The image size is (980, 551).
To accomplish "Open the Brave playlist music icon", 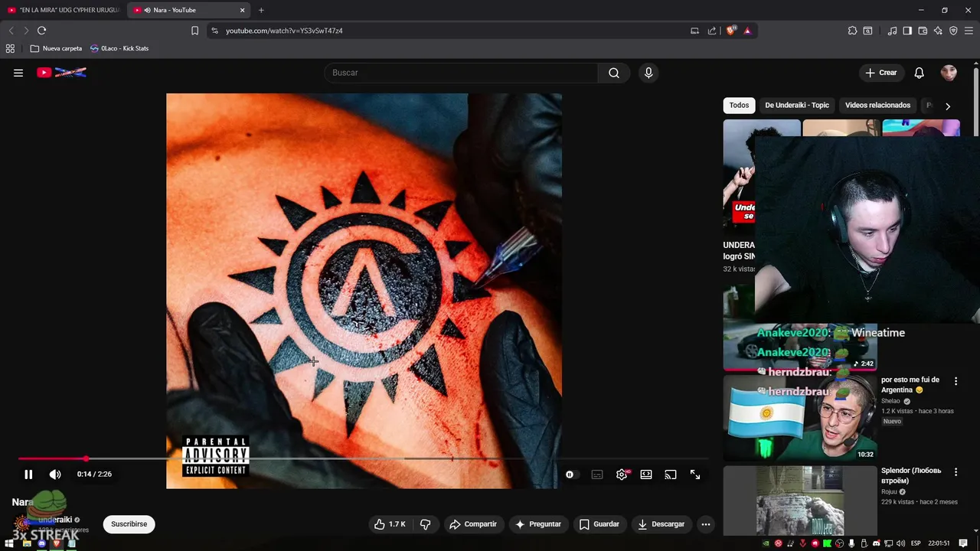I will pos(892,31).
